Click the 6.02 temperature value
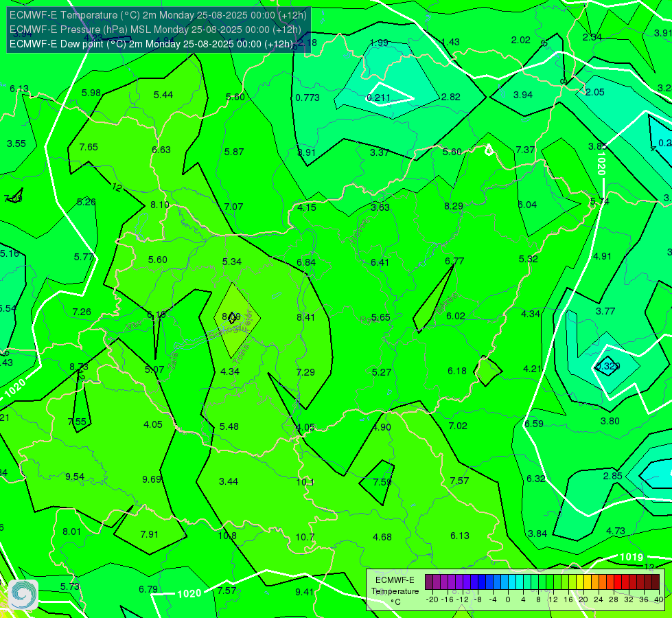 [x=456, y=316]
